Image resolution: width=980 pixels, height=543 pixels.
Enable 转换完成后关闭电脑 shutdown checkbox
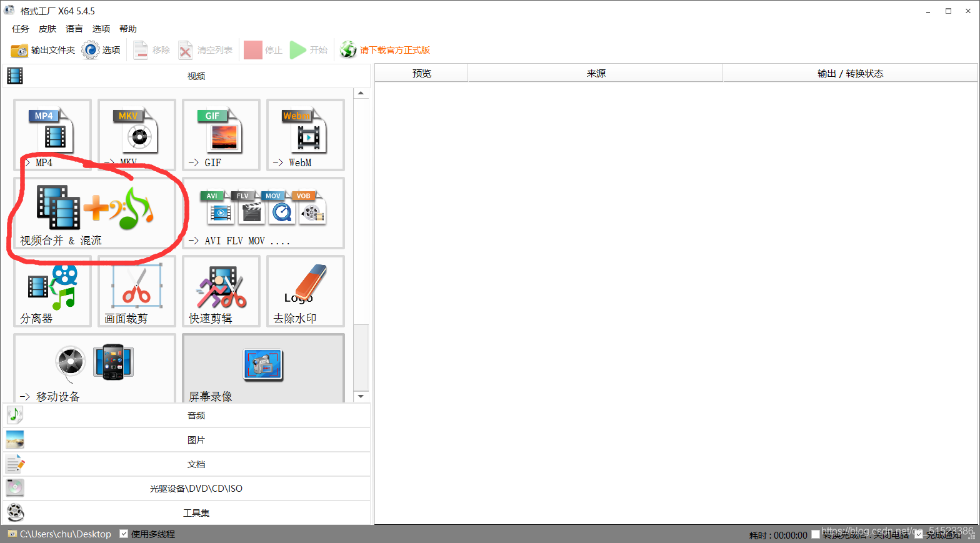tap(816, 534)
